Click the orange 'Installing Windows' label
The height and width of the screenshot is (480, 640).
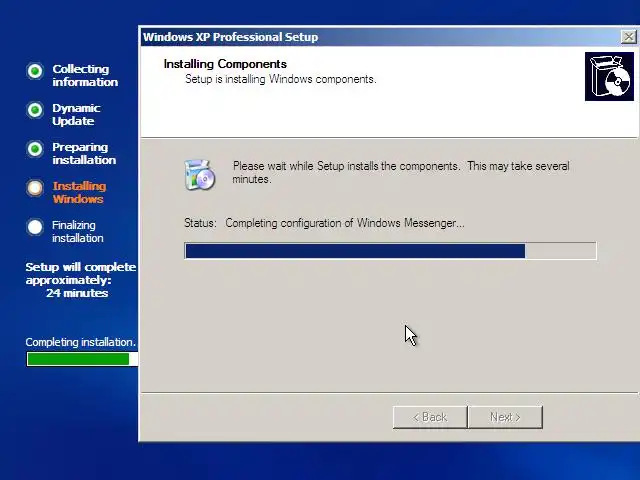79,192
